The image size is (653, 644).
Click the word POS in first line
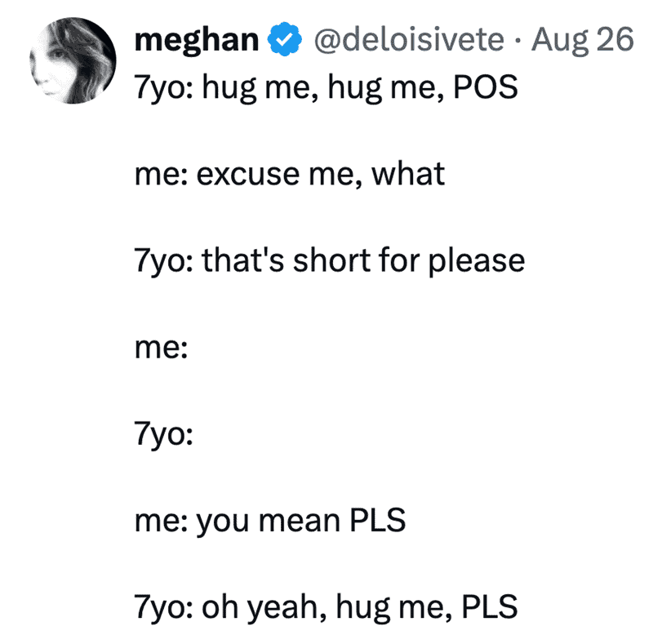(485, 87)
